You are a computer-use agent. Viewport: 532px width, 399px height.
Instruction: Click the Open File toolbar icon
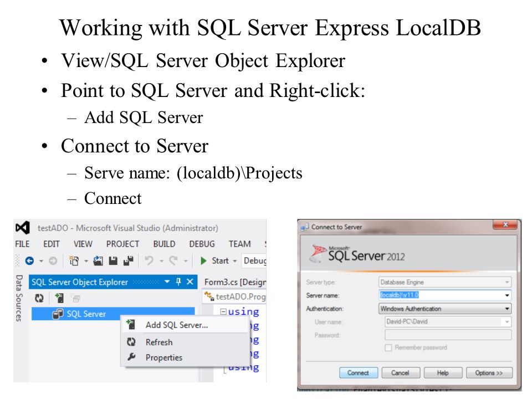point(98,260)
